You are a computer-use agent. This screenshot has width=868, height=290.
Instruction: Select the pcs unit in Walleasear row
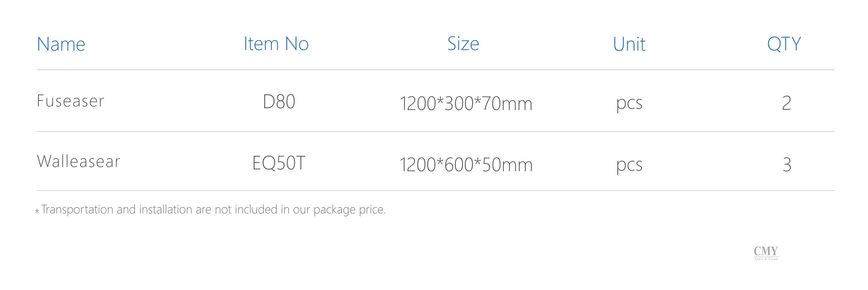click(629, 165)
